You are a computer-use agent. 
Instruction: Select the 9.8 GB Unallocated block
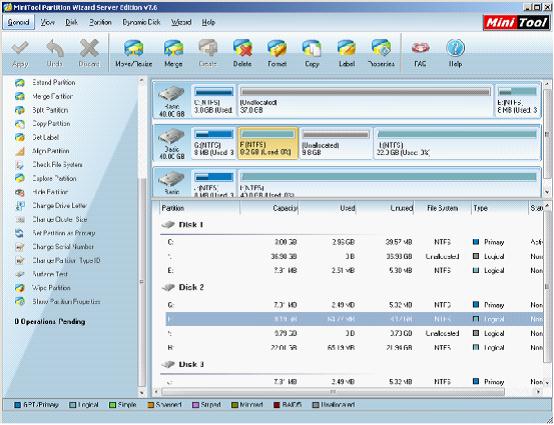(x=336, y=143)
